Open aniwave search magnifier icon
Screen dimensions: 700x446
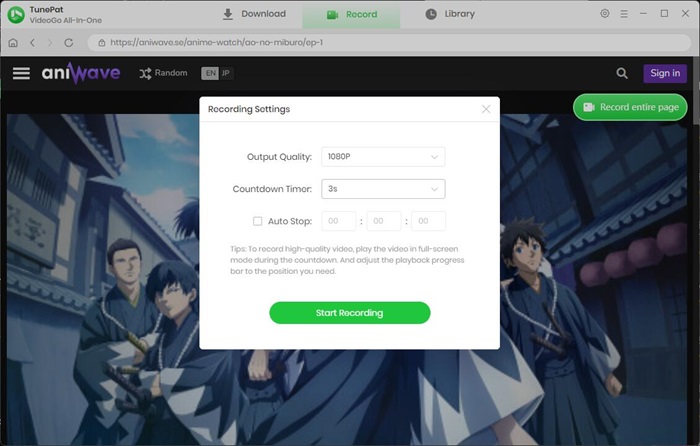coord(622,73)
